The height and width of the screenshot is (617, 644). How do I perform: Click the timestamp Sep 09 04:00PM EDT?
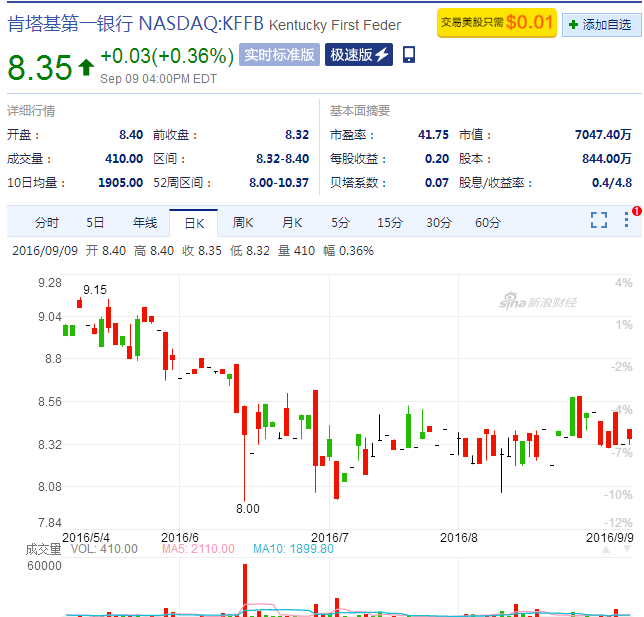[x=159, y=78]
